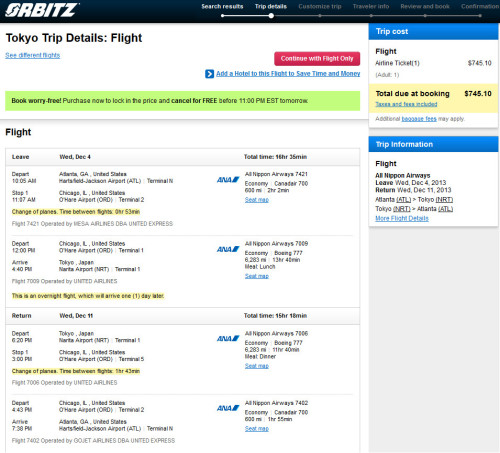Click the ANA logo for flight 7421
Image resolution: width=500 pixels, height=453 pixels.
point(228,180)
